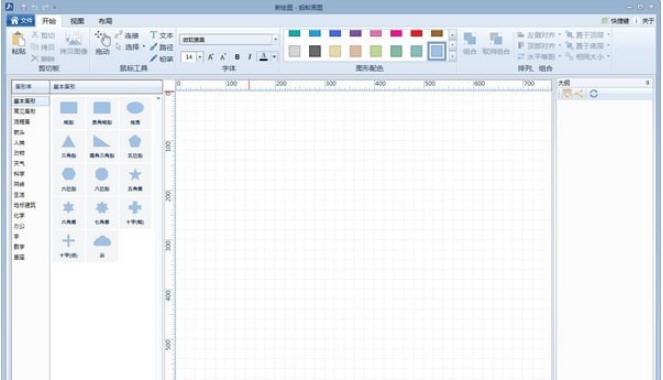This screenshot has width=663, height=380.
Task: Click the 关于 about button
Action: coord(647,21)
